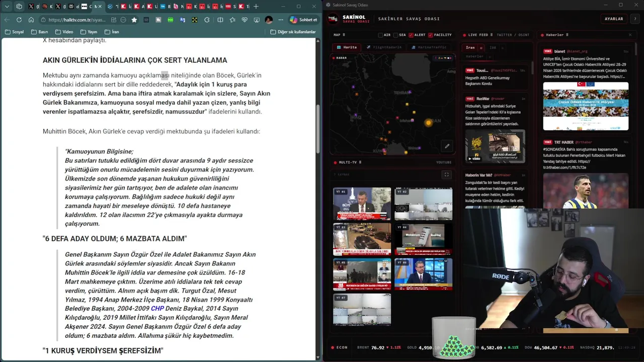Open the Sosyal bookmarks folder
Image resolution: width=644 pixels, height=362 pixels.
pyautogui.click(x=14, y=32)
